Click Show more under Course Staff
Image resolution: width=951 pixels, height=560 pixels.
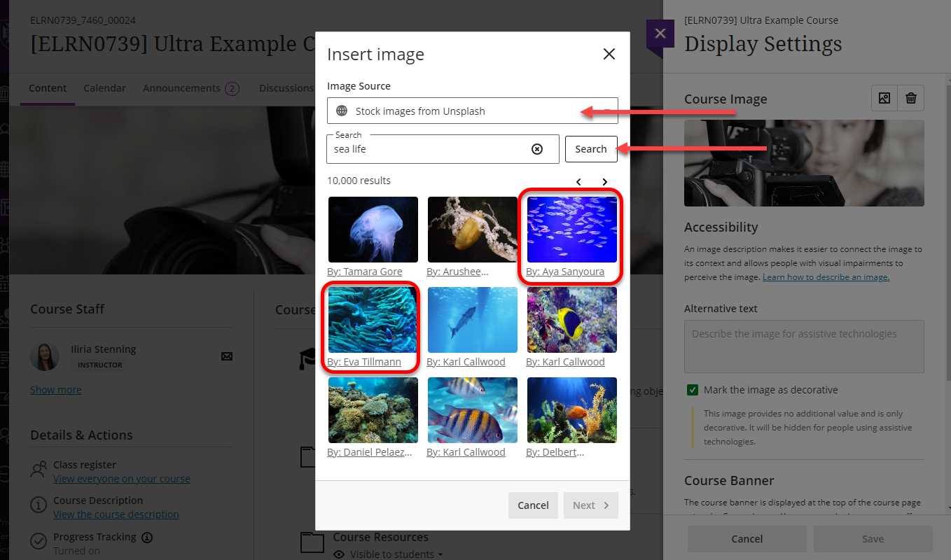pyautogui.click(x=56, y=390)
